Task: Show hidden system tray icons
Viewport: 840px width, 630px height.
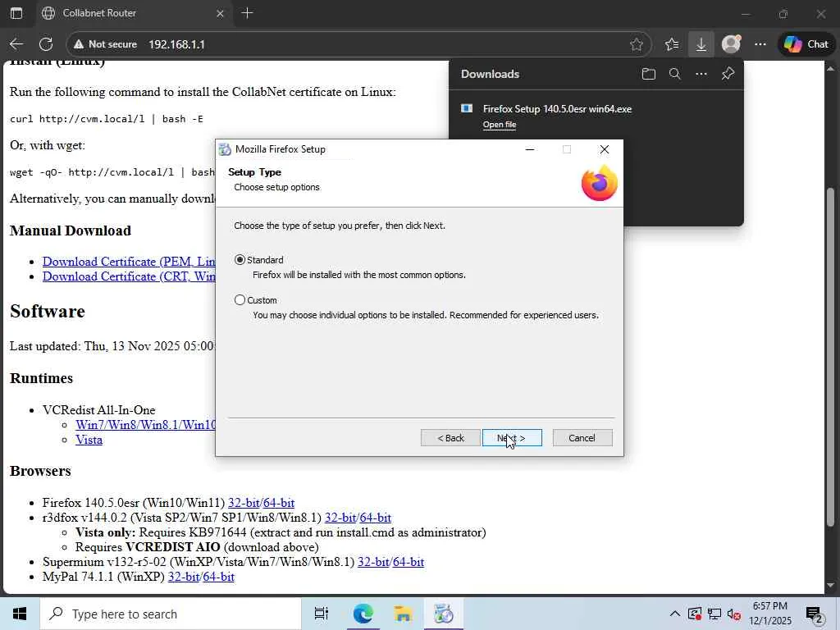Action: pos(675,614)
